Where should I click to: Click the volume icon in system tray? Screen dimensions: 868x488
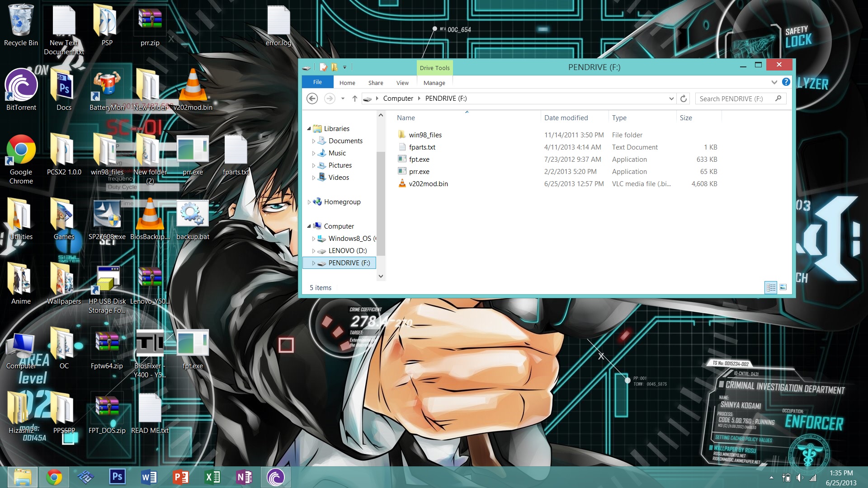click(x=799, y=478)
